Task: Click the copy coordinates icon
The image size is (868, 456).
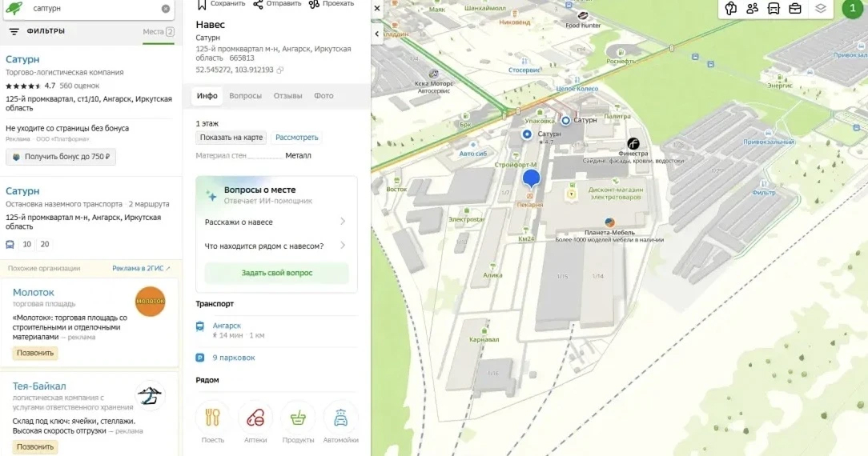Action: (280, 70)
